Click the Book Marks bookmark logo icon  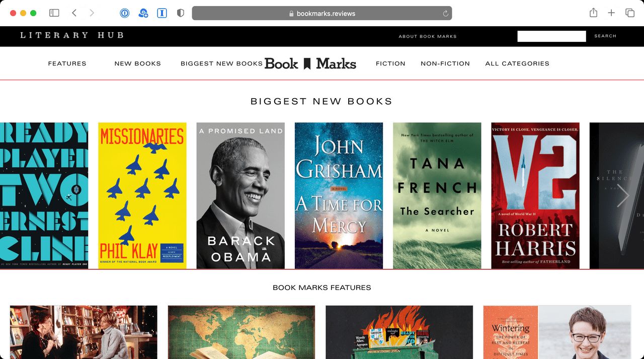pyautogui.click(x=307, y=63)
